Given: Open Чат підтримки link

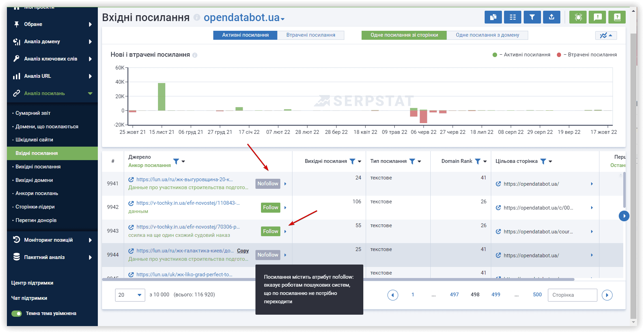Looking at the screenshot, I should pyautogui.click(x=29, y=298).
